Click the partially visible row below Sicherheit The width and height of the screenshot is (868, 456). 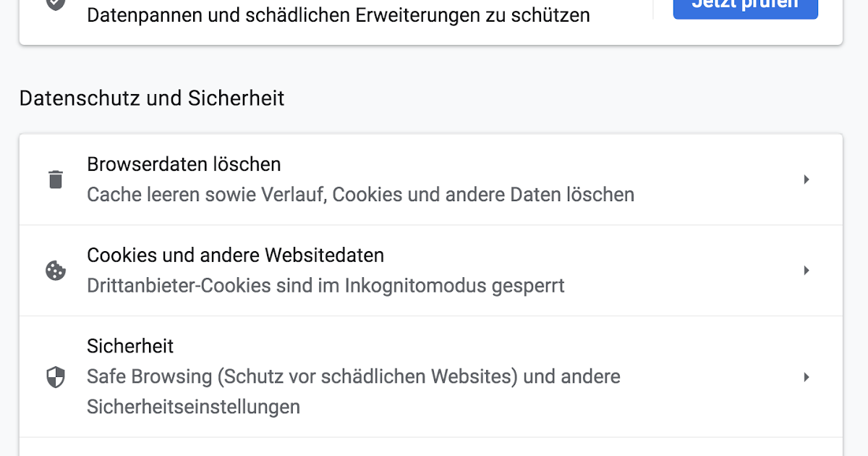click(431, 447)
